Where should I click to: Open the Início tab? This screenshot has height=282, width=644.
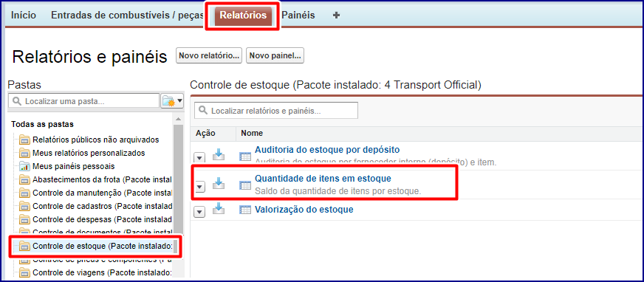(x=24, y=16)
